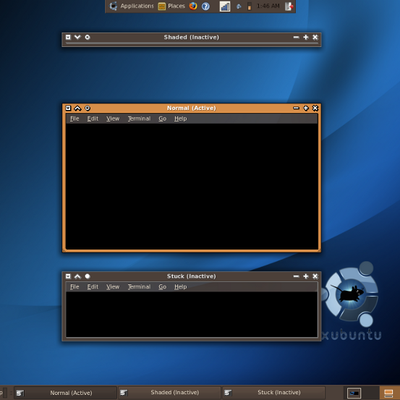400x400 pixels.
Task: Shade the Normal window with up arrow
Action: (78, 108)
